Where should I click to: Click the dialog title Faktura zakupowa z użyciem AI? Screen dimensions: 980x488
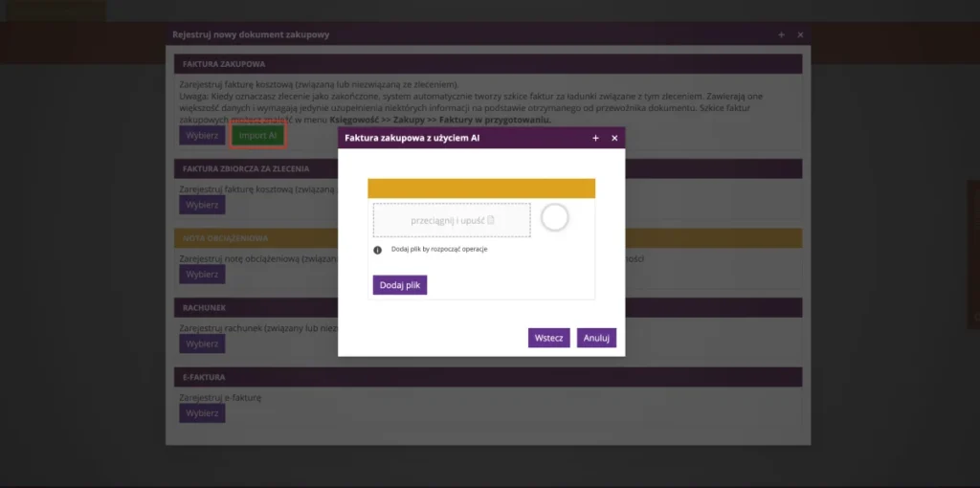pos(412,138)
